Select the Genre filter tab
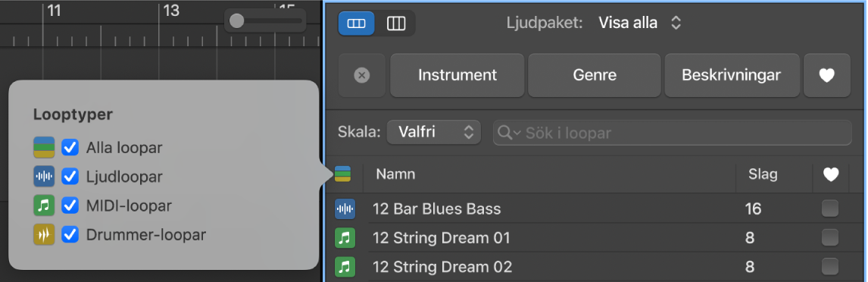Image resolution: width=868 pixels, height=282 pixels. click(x=595, y=75)
